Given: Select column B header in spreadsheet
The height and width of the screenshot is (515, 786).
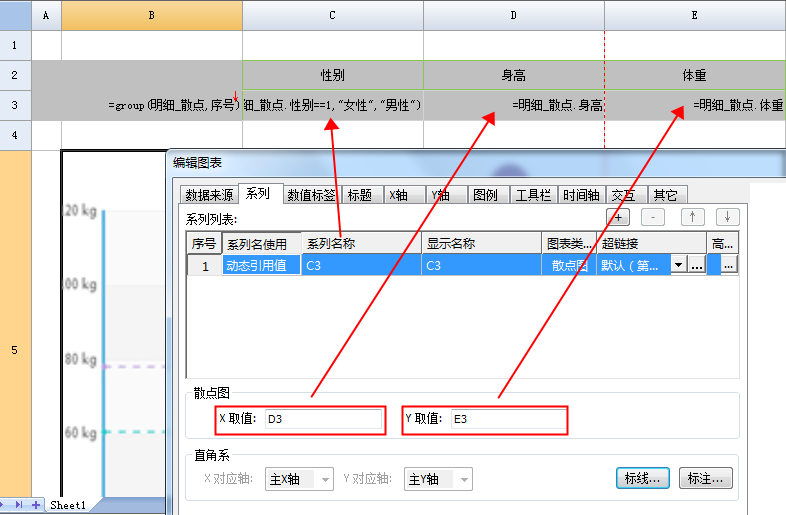Looking at the screenshot, I should point(151,15).
